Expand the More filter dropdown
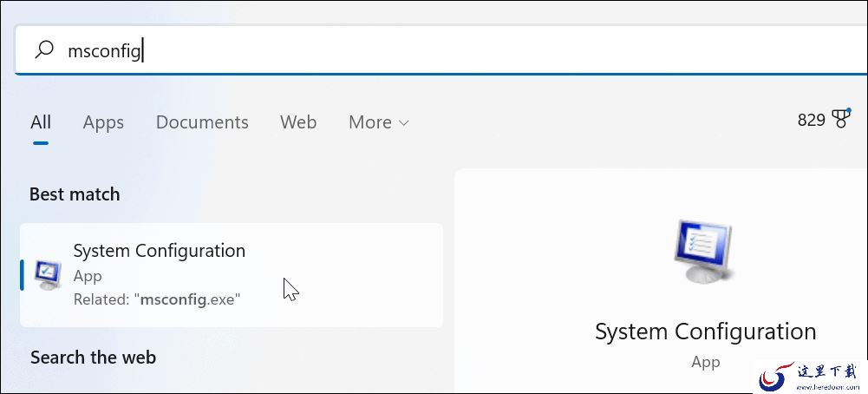The height and width of the screenshot is (394, 868). [379, 122]
